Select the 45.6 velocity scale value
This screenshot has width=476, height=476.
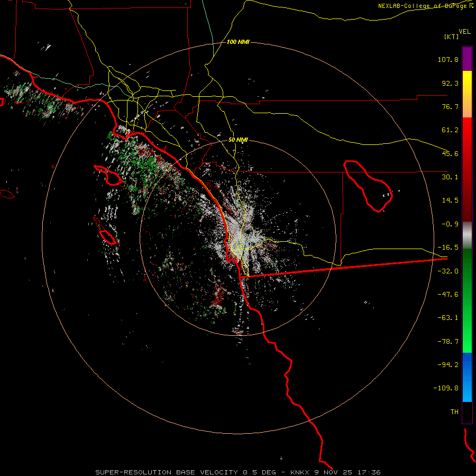click(x=450, y=153)
